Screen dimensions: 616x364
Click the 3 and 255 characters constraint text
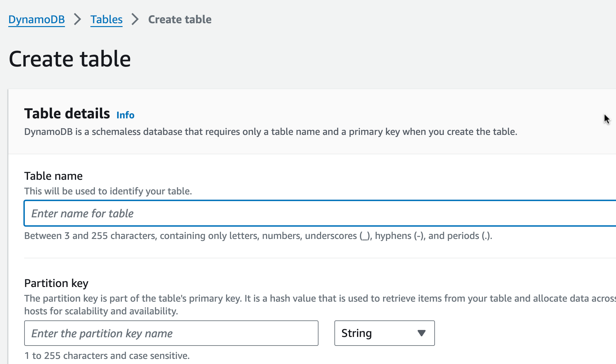click(258, 236)
